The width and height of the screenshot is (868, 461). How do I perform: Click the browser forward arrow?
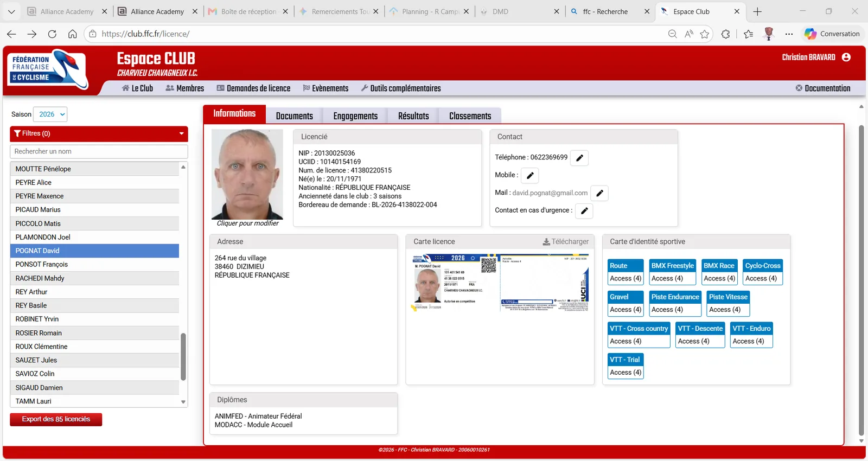click(32, 34)
